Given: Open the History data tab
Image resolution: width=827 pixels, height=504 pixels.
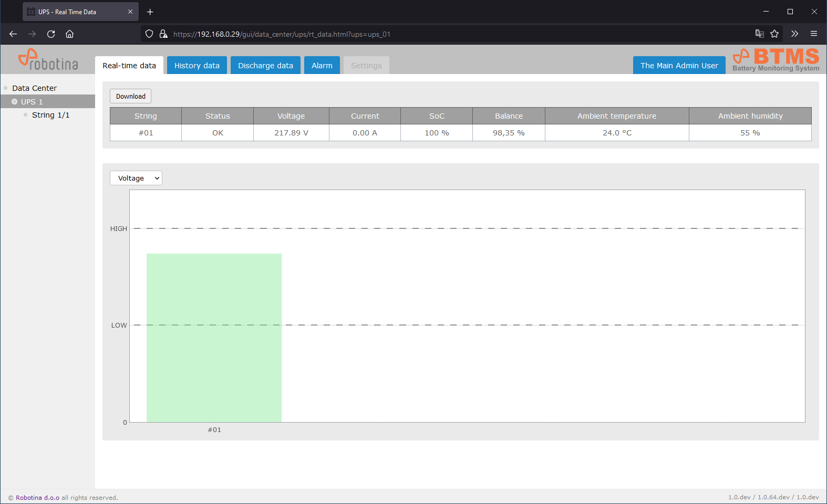Looking at the screenshot, I should pos(197,65).
